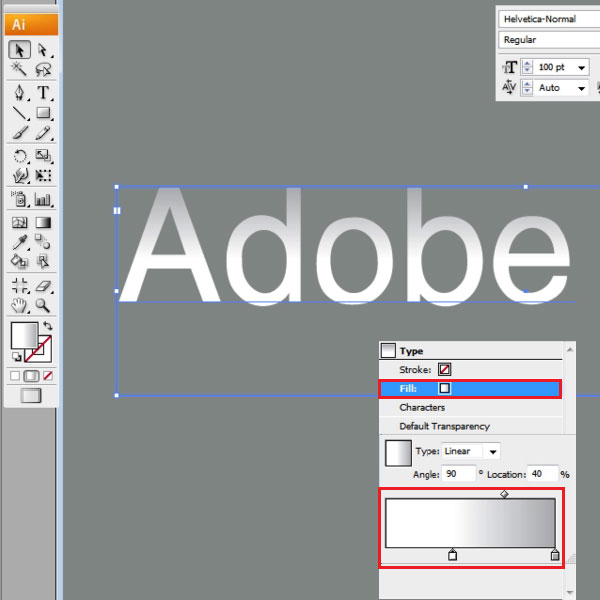This screenshot has width=600, height=600.
Task: Open the Auto leading dropdown
Action: (x=581, y=88)
